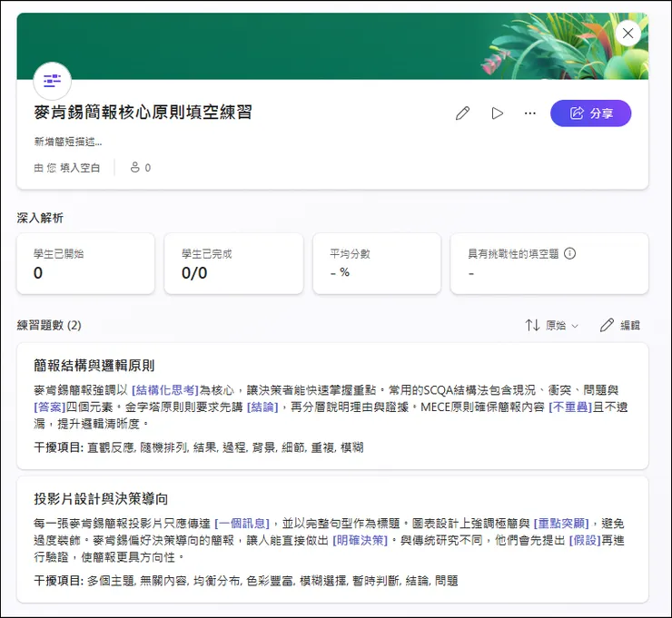
Task: Click the 具有挑戰性的填空題 card label
Action: coord(513,254)
